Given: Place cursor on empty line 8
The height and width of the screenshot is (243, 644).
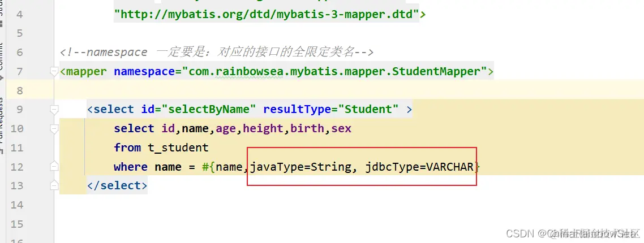Looking at the screenshot, I should point(348,90).
